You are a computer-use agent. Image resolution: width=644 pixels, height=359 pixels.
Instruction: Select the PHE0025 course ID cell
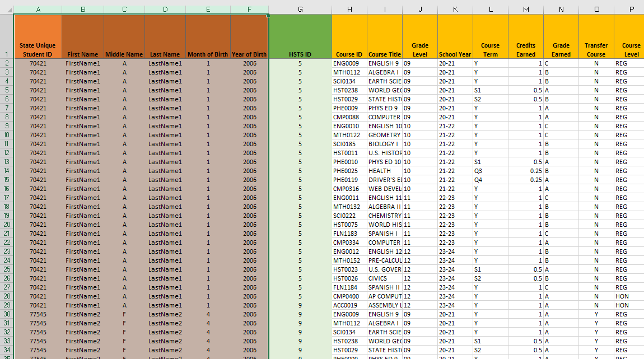pos(349,171)
